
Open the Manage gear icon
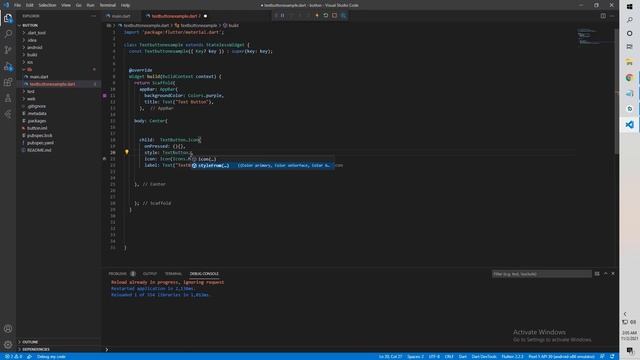pyautogui.click(x=8, y=344)
